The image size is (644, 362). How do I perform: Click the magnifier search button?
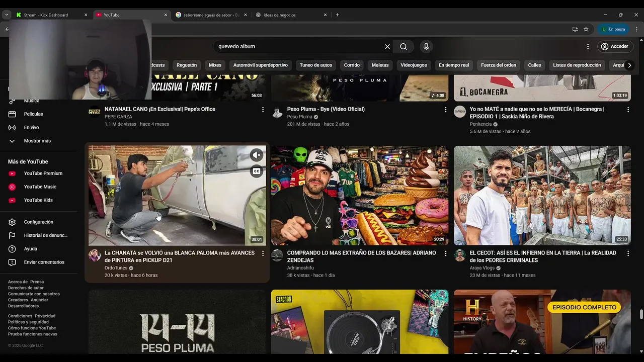pyautogui.click(x=404, y=46)
